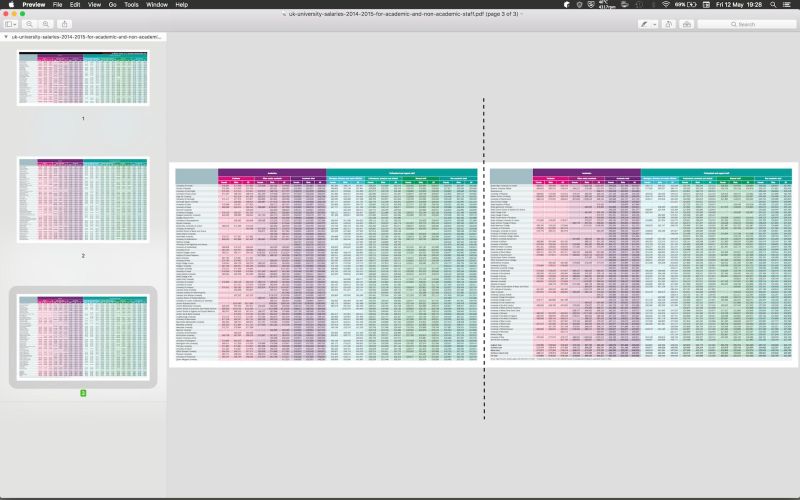
Task: Collapse the document disclosure triangle in sidebar
Action: click(6, 37)
